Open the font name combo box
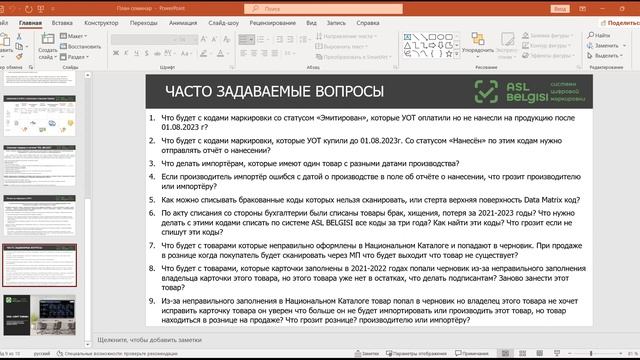 click(143, 39)
